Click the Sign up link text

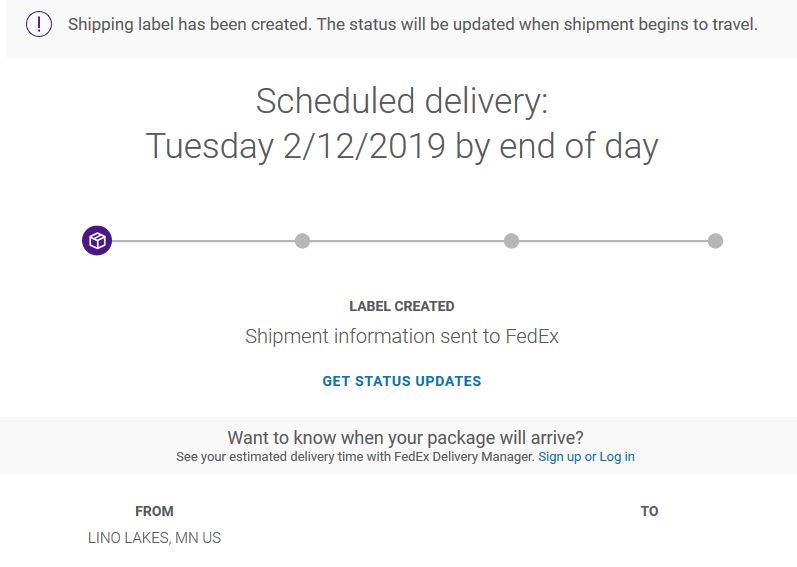tap(560, 457)
